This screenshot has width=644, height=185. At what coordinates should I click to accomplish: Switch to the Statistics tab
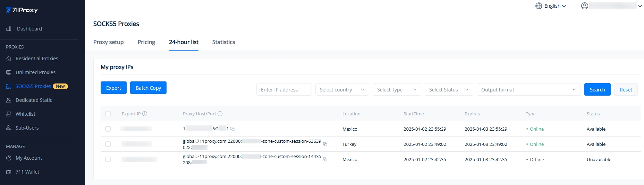223,42
